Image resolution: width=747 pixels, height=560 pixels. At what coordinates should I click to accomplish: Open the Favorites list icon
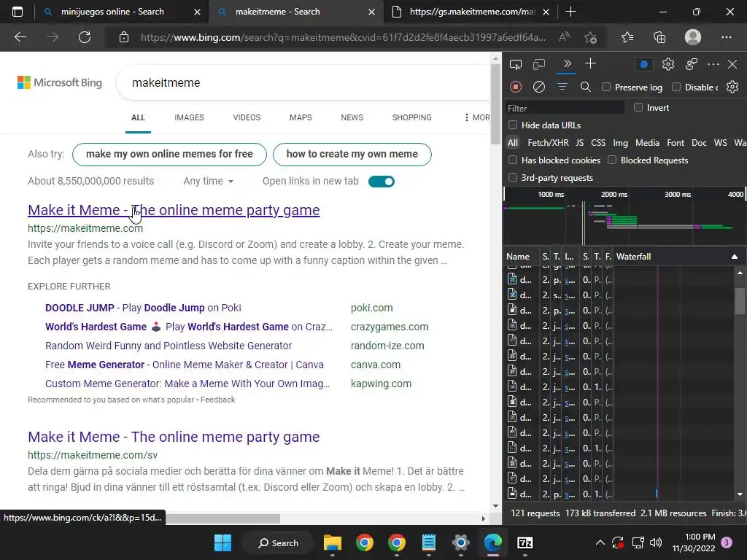[627, 37]
